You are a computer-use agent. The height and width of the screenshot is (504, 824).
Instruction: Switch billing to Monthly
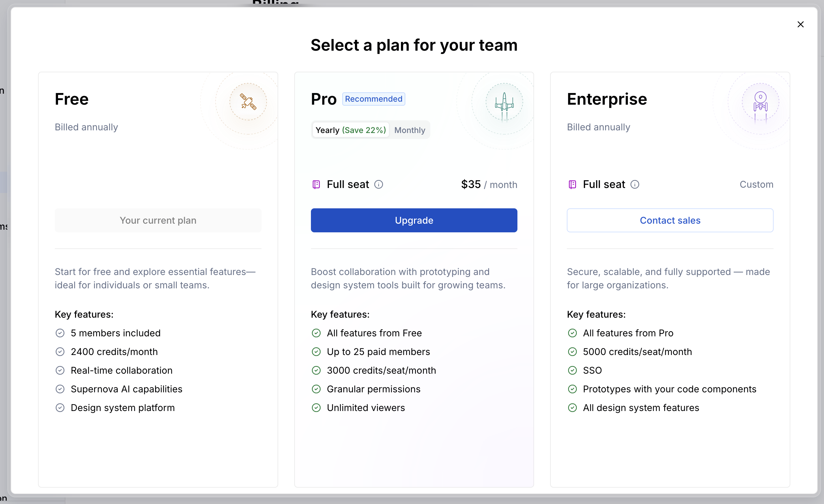point(410,130)
